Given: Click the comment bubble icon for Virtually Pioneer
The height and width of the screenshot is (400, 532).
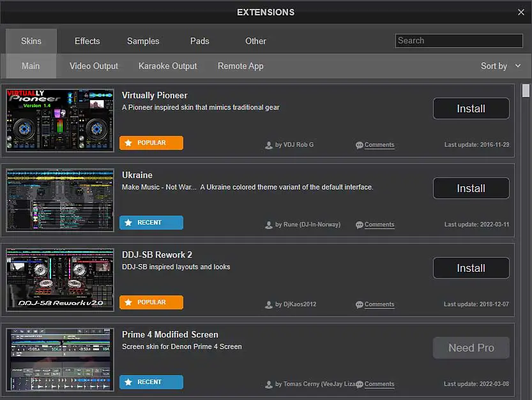Looking at the screenshot, I should coord(360,145).
